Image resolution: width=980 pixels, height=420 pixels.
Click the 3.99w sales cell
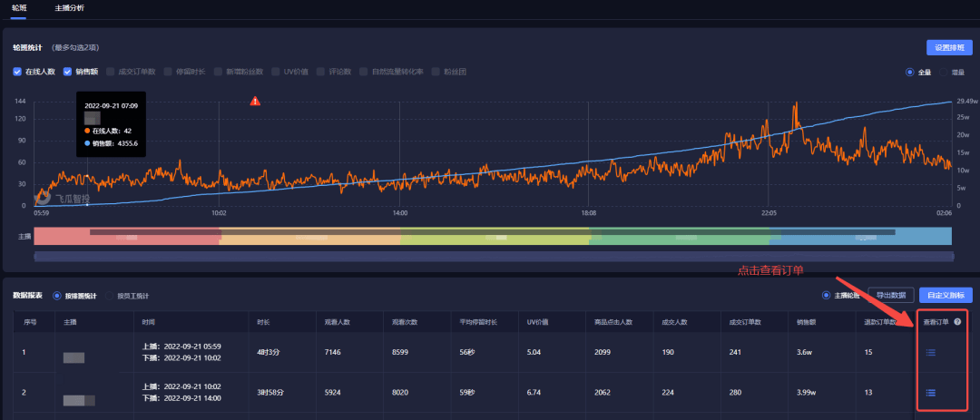click(x=807, y=393)
